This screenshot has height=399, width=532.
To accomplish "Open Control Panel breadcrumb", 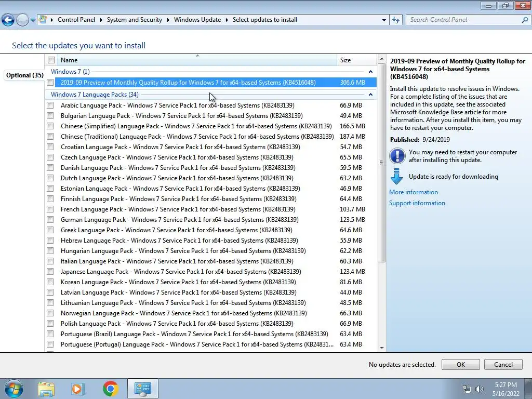I will 76,20.
